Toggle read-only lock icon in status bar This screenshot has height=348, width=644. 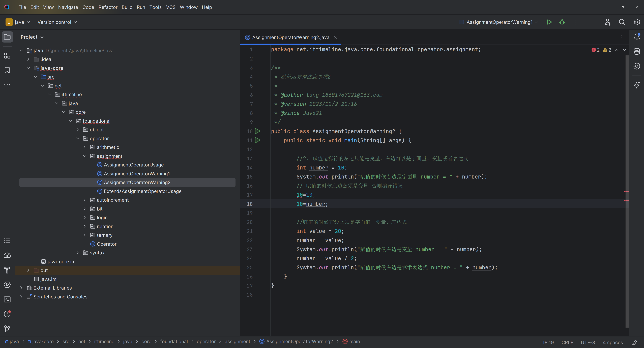[634, 342]
